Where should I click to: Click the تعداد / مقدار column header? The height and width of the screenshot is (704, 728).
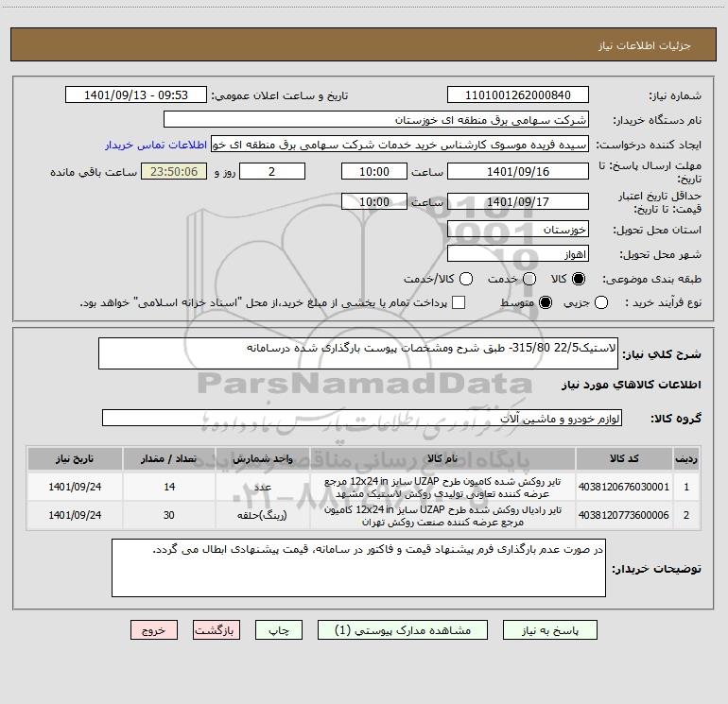(168, 458)
